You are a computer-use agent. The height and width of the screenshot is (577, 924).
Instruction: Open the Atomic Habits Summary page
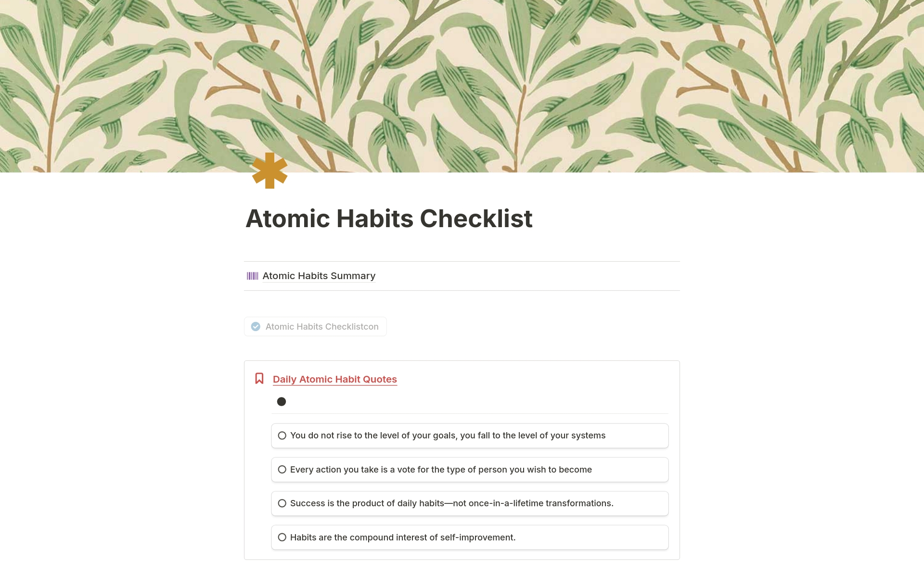pos(319,275)
